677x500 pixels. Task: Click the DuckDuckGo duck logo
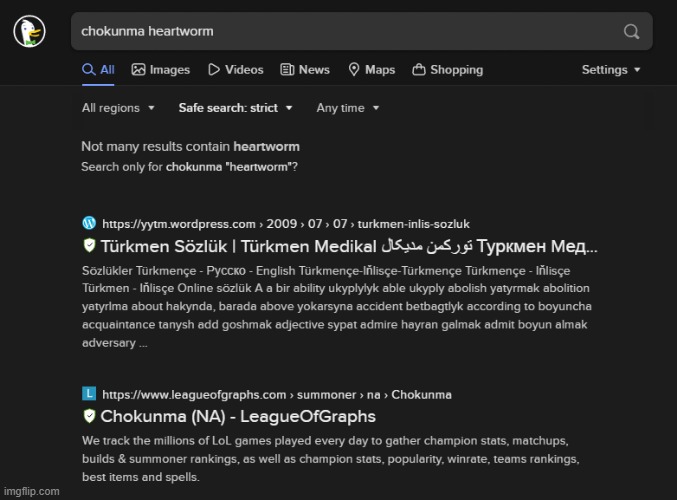click(29, 32)
